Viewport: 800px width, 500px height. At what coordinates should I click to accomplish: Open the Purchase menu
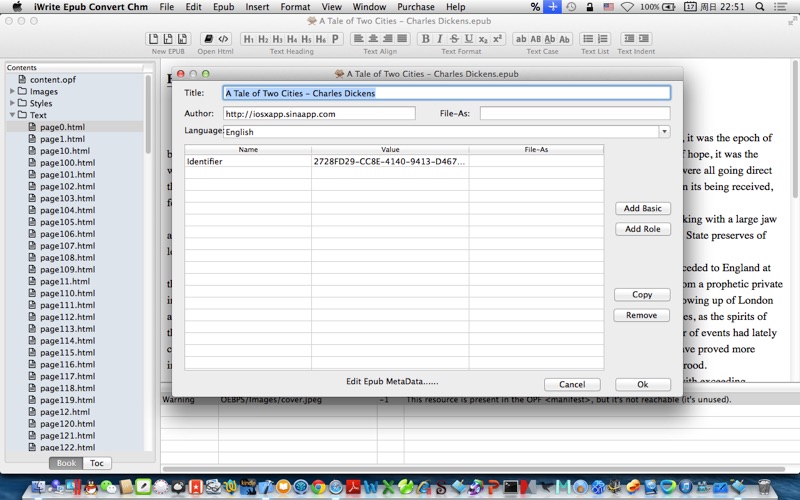(416, 7)
